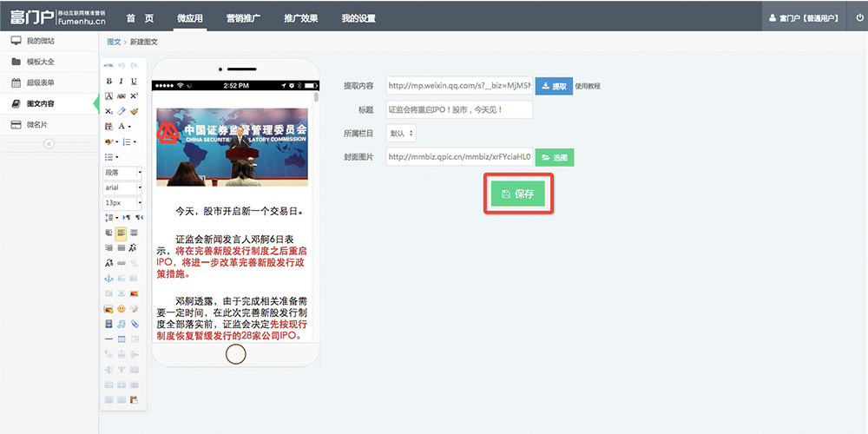Open ordered list style arrow

(x=135, y=141)
